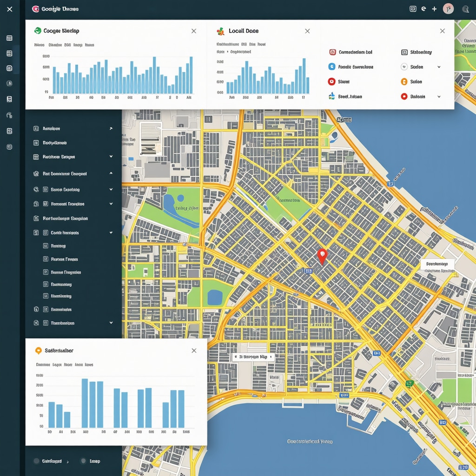The width and height of the screenshot is (476, 476).
Task: Select the first tab in the 'Locall Dane' panel
Action: point(228,44)
